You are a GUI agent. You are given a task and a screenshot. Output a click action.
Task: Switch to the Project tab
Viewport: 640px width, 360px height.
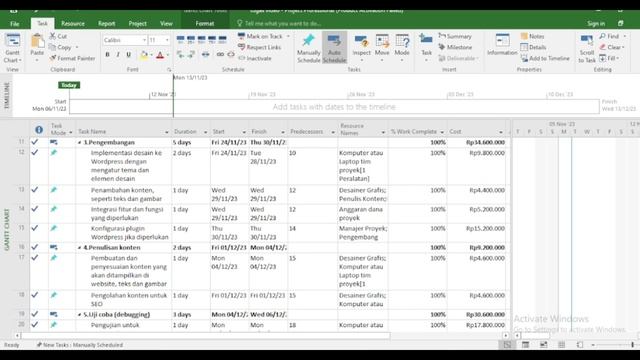point(138,24)
